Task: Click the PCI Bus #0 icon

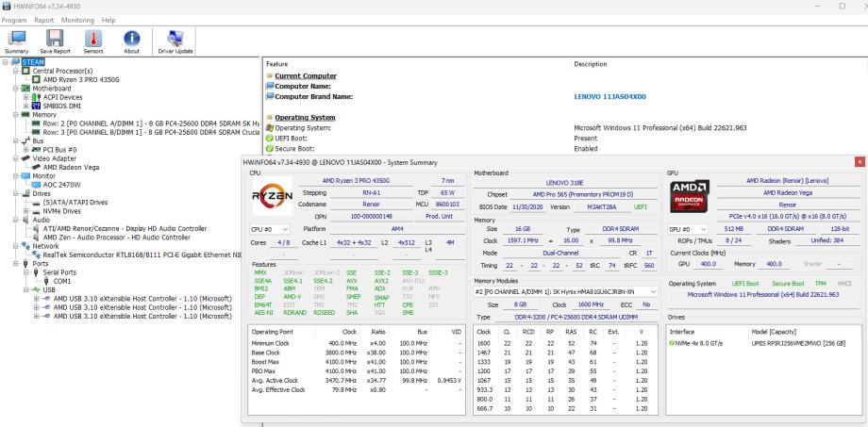Action: click(37, 150)
